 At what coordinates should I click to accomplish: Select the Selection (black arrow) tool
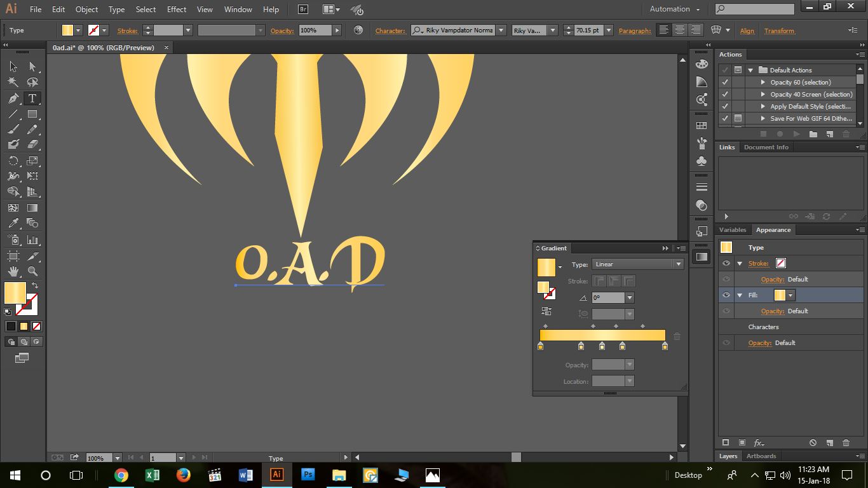tap(13, 66)
